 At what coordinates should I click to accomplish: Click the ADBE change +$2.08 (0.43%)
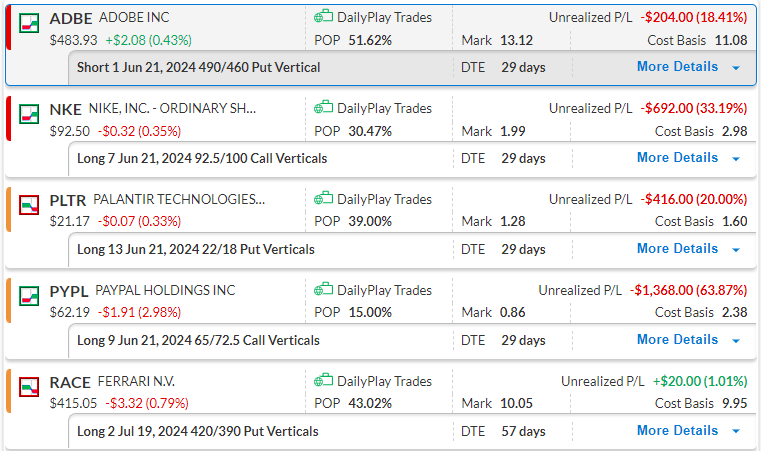click(x=149, y=40)
